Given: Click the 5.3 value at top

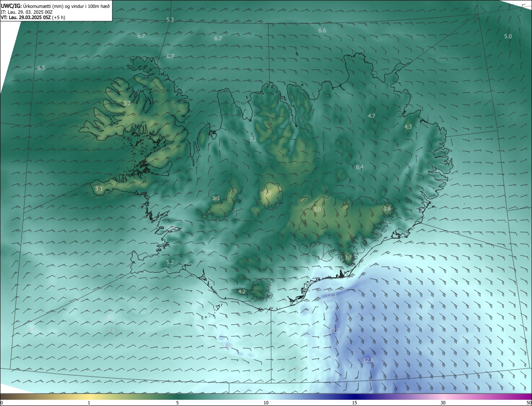Looking at the screenshot, I should pos(170,20).
